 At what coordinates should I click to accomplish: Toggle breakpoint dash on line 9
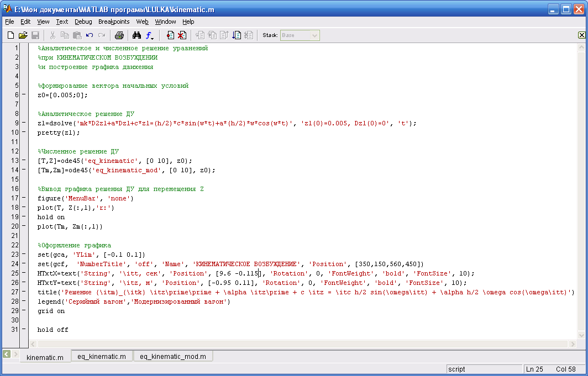click(x=24, y=123)
